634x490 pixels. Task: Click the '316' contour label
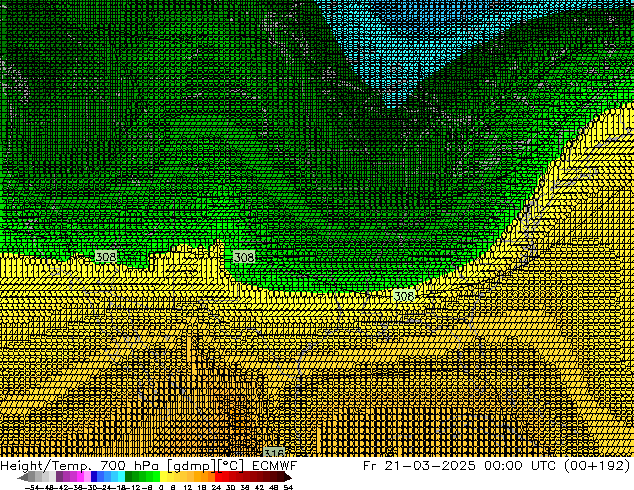click(274, 452)
